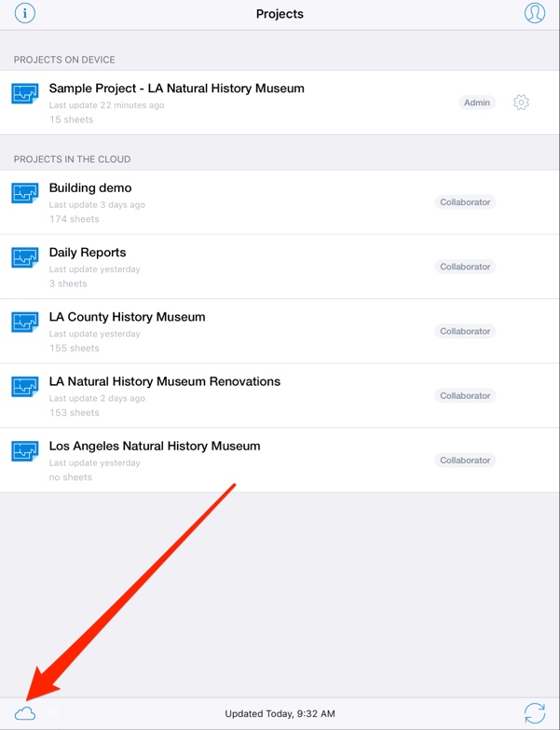Screen dimensions: 560x730
Task: Click the Sample Project blueprint icon
Action: point(24,94)
